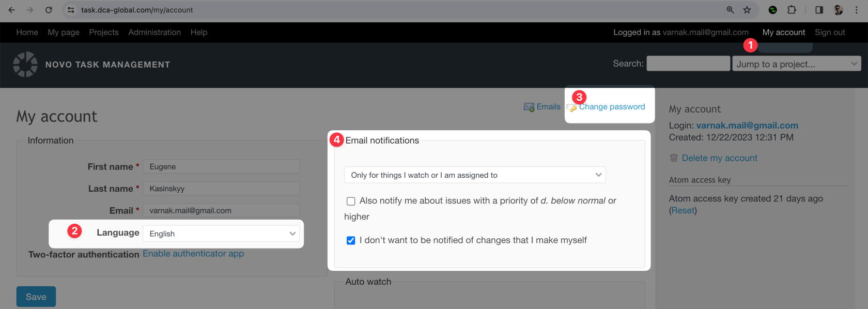Click the Change password link
Viewport: 868px width, 309px height.
click(x=612, y=107)
